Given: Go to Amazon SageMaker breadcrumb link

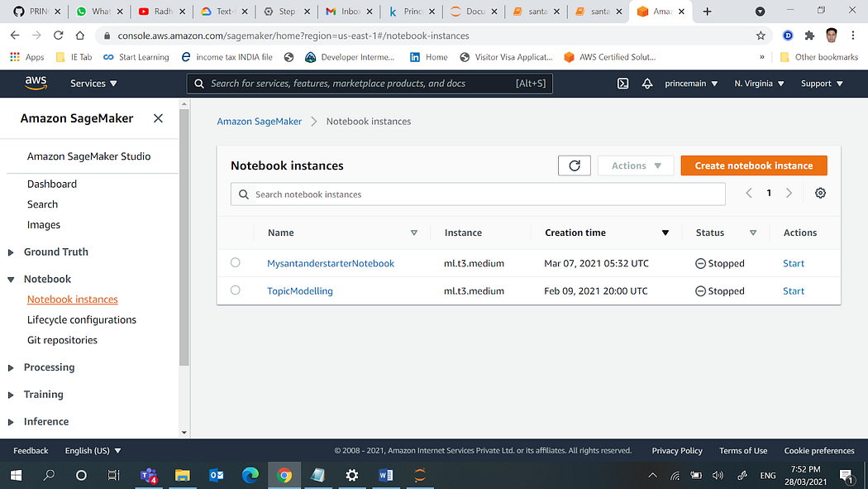Looking at the screenshot, I should coord(259,122).
